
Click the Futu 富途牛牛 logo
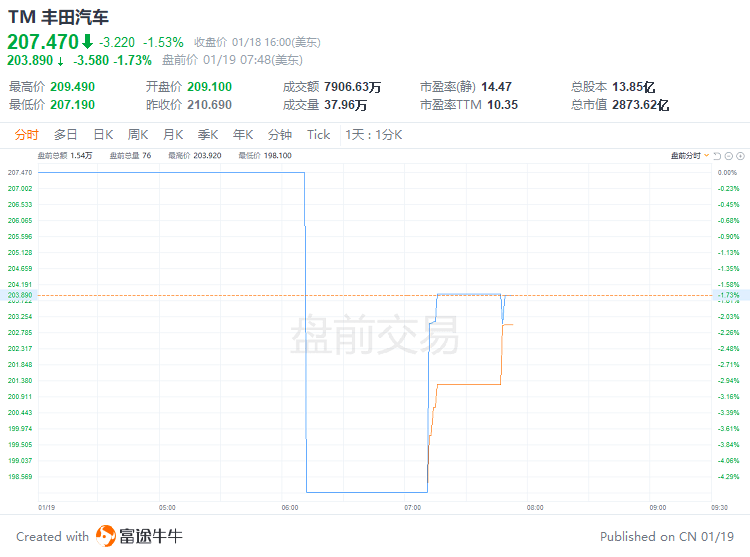click(x=139, y=536)
